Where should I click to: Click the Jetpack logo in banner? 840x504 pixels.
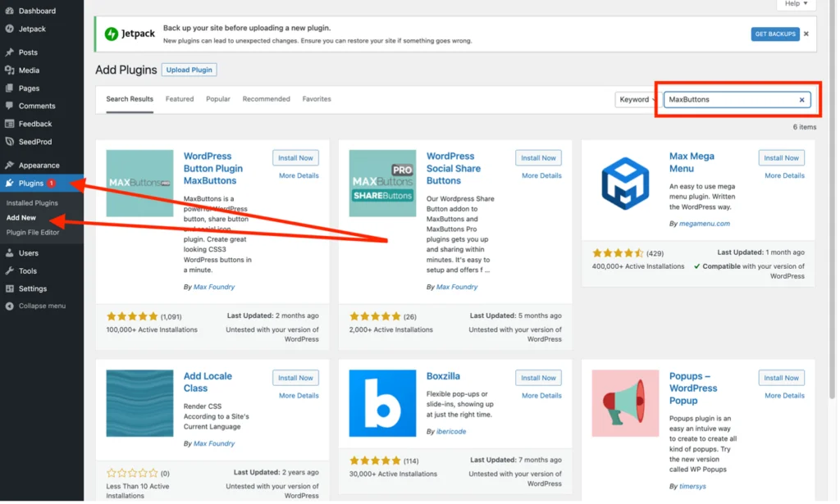pos(130,34)
